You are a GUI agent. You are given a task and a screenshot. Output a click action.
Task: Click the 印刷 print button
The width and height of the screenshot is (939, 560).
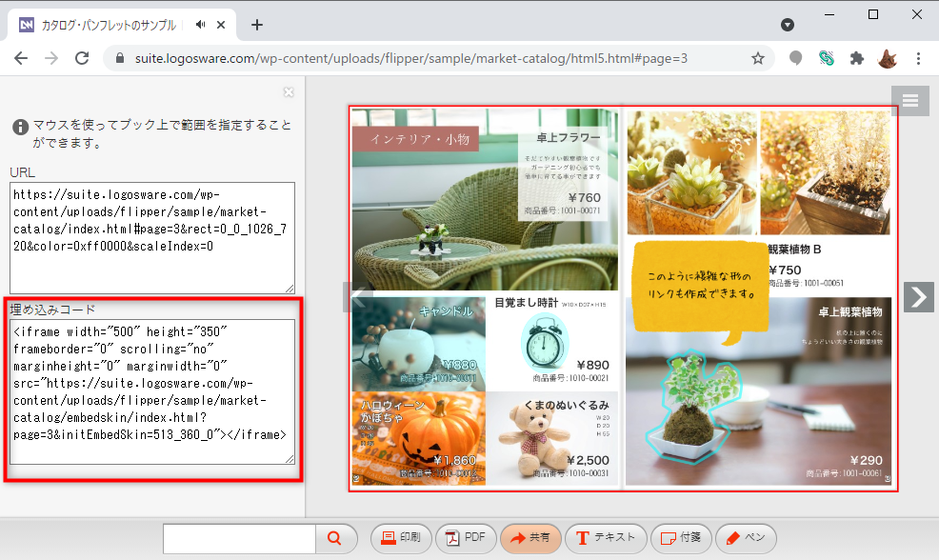click(x=401, y=538)
